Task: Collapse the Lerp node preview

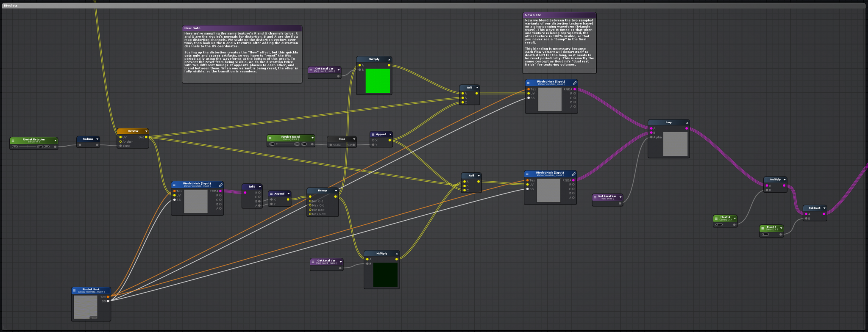Action: (x=687, y=123)
